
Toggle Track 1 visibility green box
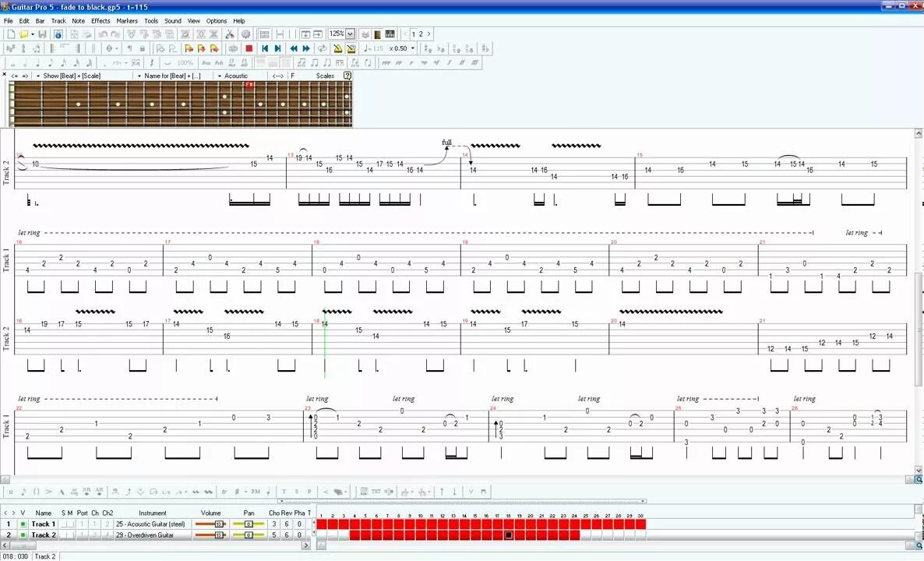click(x=23, y=524)
